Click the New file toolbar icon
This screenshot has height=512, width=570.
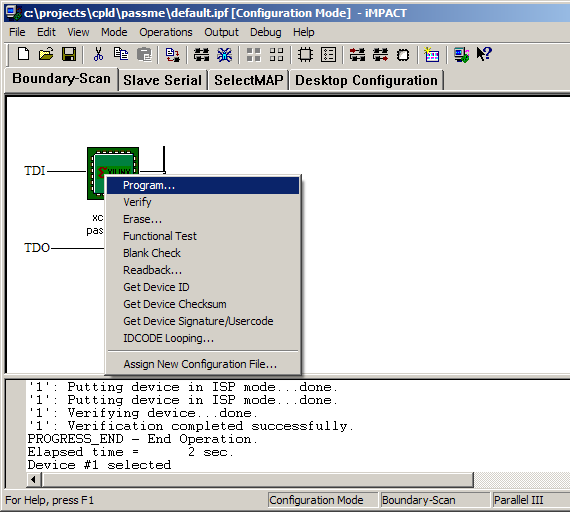click(24, 55)
